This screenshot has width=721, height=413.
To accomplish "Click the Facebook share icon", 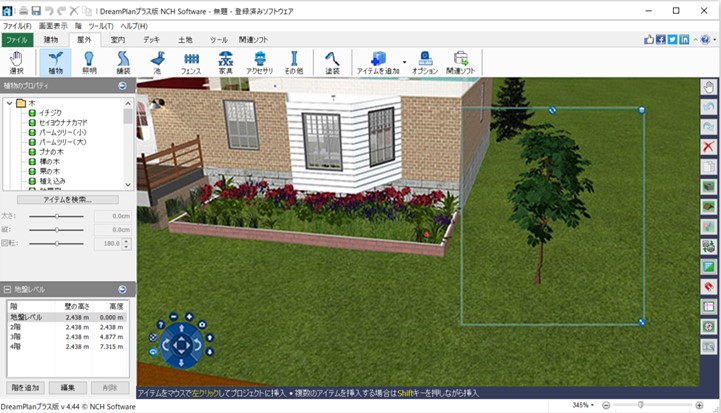I will [x=661, y=40].
